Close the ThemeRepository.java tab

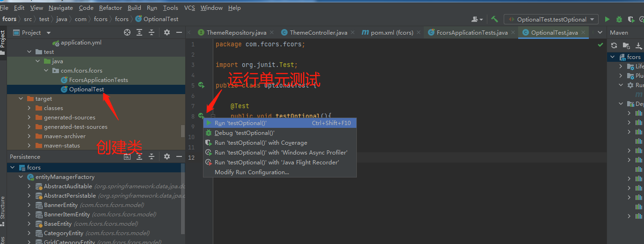pos(273,32)
